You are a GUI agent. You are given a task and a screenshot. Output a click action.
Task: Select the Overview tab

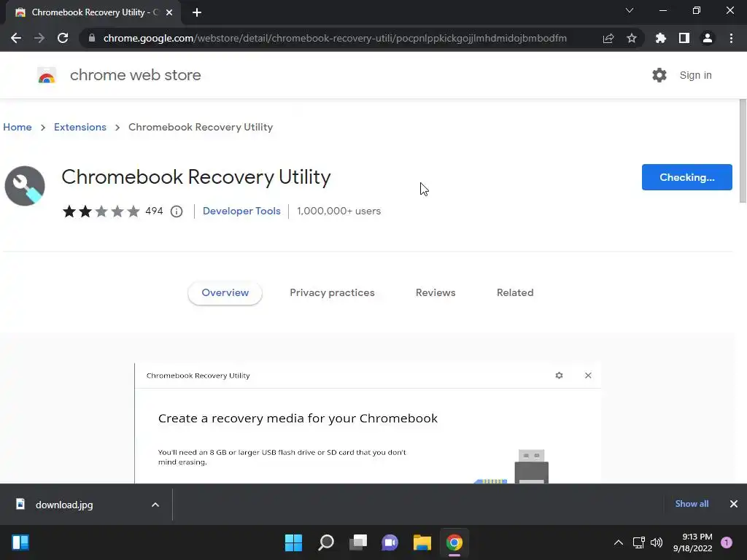[225, 293]
